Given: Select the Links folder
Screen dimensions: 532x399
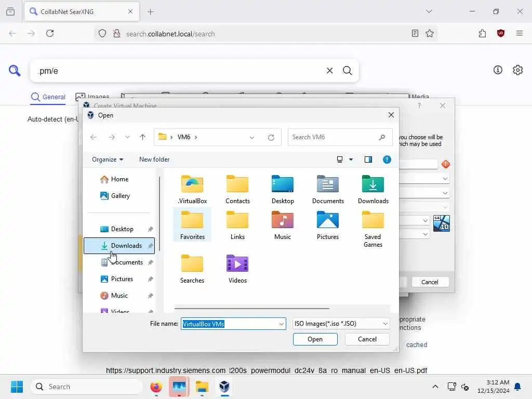Looking at the screenshot, I should pyautogui.click(x=237, y=225).
